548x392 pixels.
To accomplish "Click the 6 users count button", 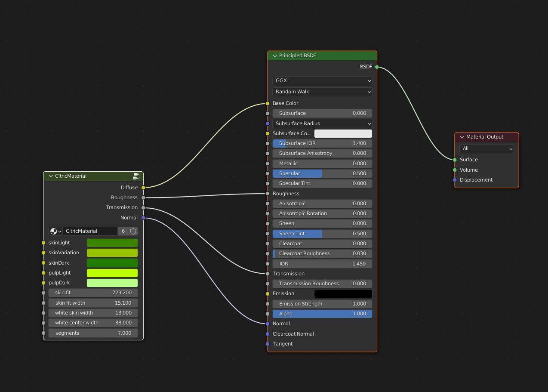I will pos(123,231).
